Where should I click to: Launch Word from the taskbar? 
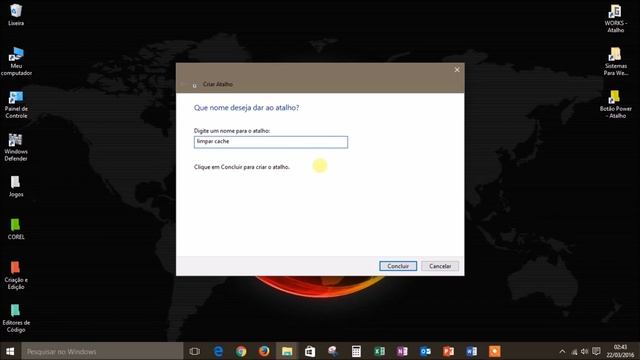coord(471,351)
